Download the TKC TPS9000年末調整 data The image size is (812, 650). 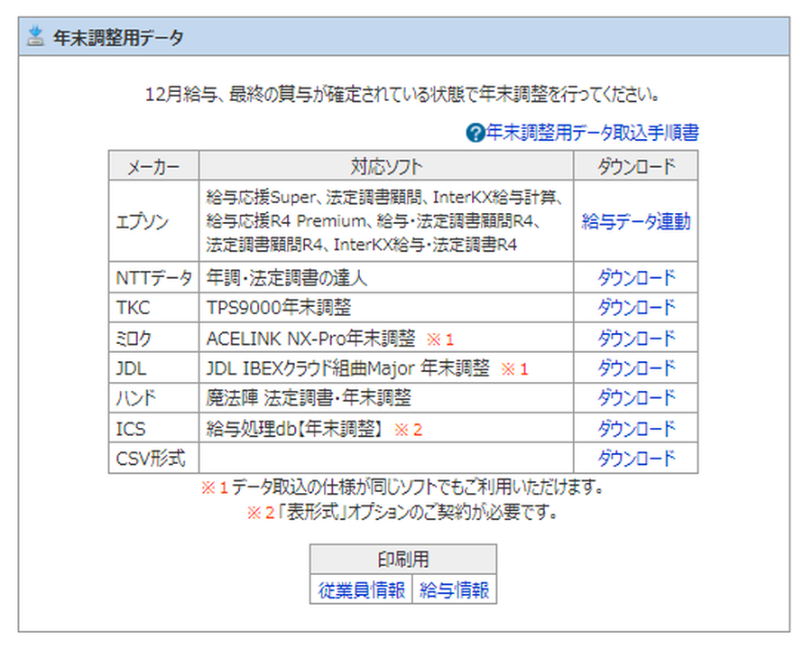point(636,308)
